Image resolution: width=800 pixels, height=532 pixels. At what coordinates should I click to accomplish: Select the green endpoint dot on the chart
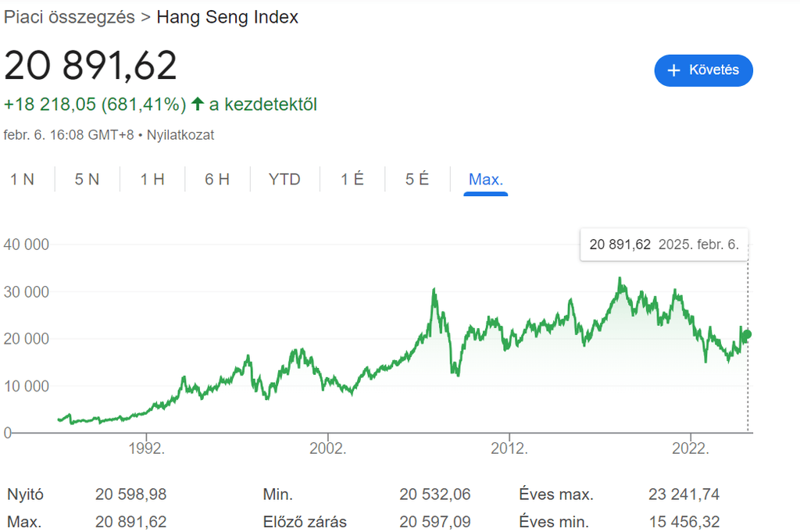click(x=745, y=334)
